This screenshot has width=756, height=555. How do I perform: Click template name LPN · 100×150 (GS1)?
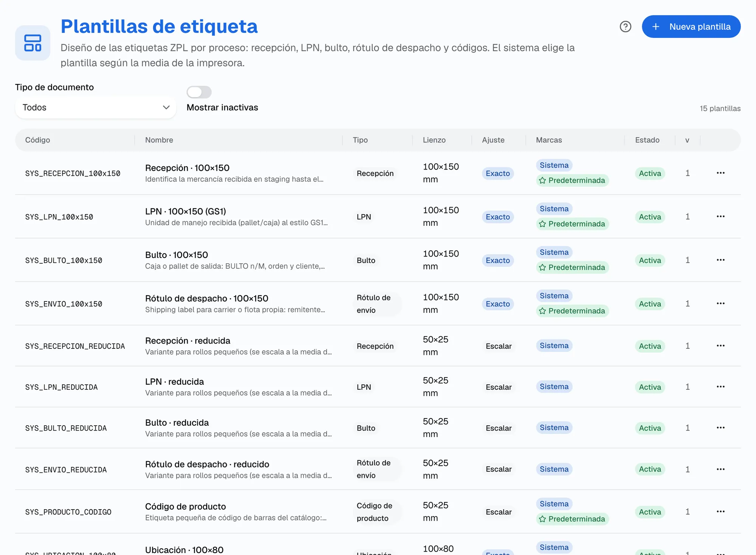tap(186, 211)
